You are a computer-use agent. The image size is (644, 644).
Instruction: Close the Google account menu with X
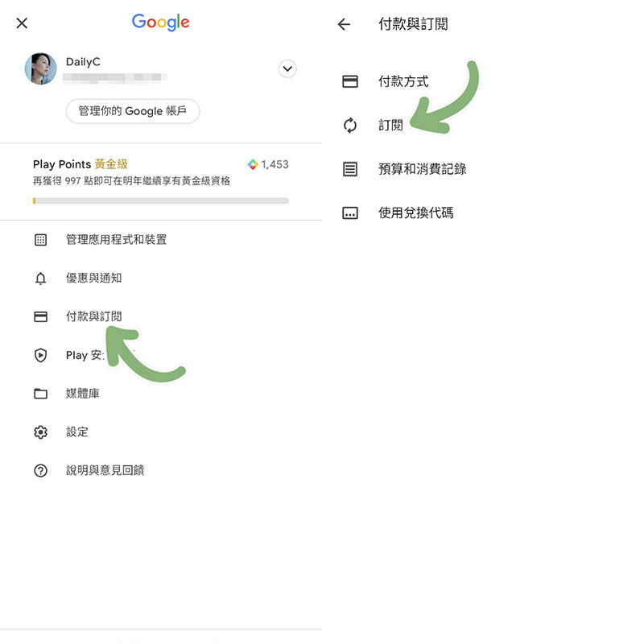tap(22, 23)
